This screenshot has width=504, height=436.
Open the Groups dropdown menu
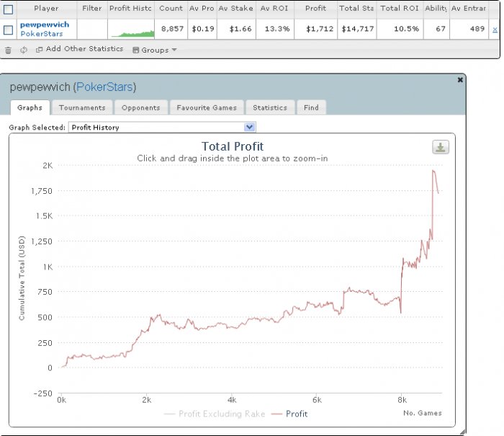pos(155,50)
